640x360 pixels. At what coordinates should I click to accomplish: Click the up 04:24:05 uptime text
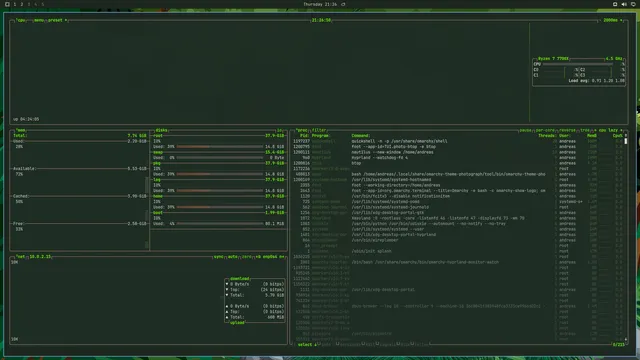tap(26, 119)
